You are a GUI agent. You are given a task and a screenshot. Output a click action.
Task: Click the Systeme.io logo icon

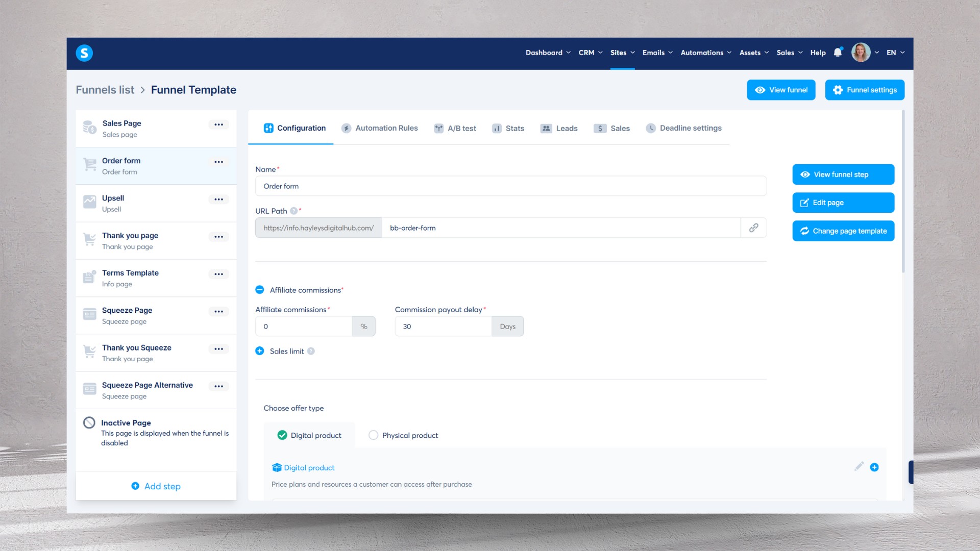tap(84, 53)
